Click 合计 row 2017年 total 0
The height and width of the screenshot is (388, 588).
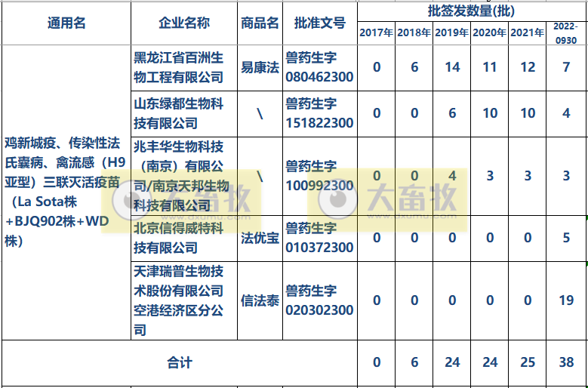click(x=377, y=363)
